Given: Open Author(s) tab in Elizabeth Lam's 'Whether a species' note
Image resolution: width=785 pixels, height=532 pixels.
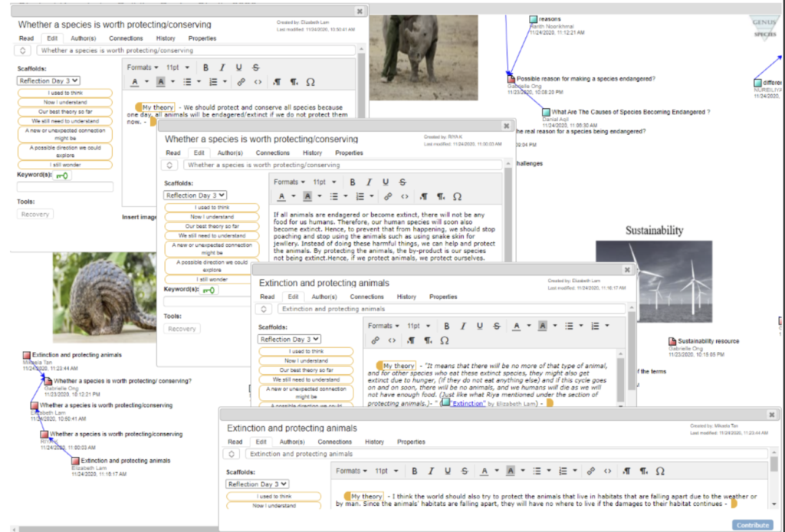Looking at the screenshot, I should pyautogui.click(x=83, y=38).
